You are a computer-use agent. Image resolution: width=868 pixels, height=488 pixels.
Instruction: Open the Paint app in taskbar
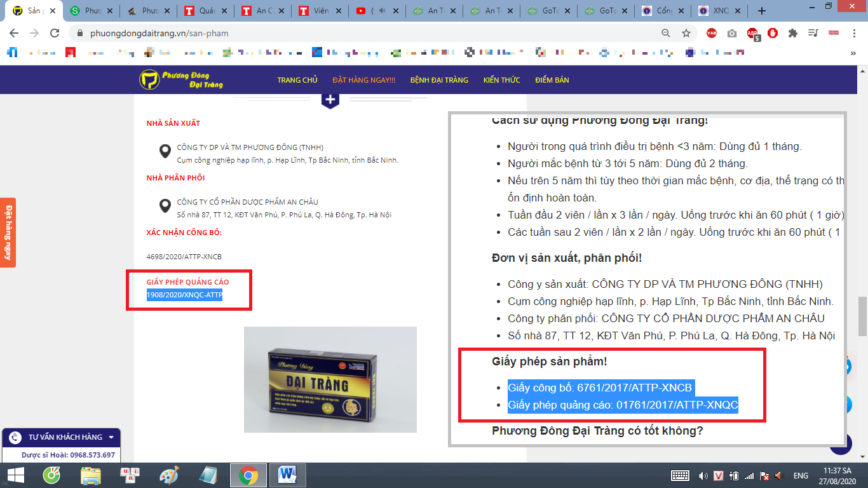point(169,475)
